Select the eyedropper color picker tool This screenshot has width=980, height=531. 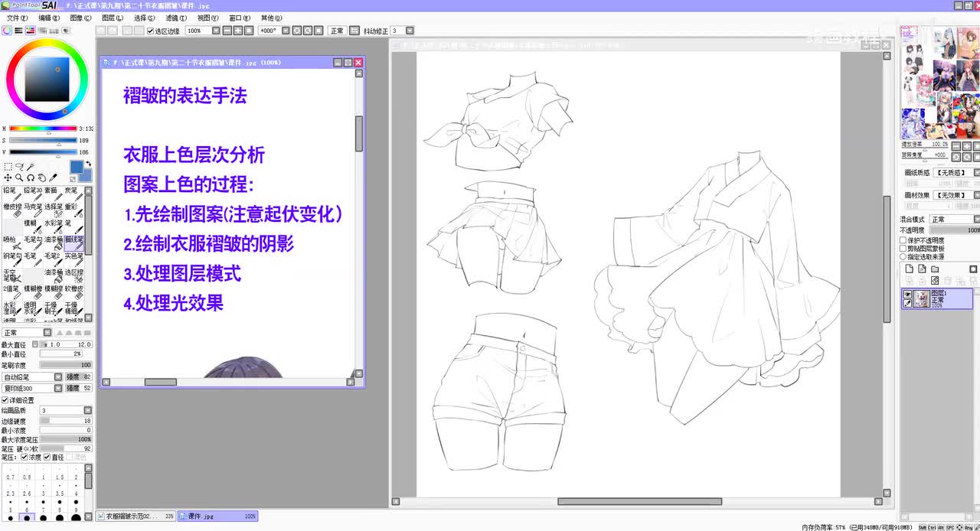(x=54, y=178)
